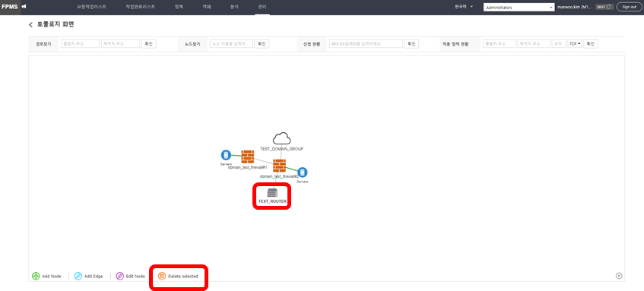This screenshot has height=291, width=644.
Task: Click the Add Node icon
Action: tap(36, 277)
